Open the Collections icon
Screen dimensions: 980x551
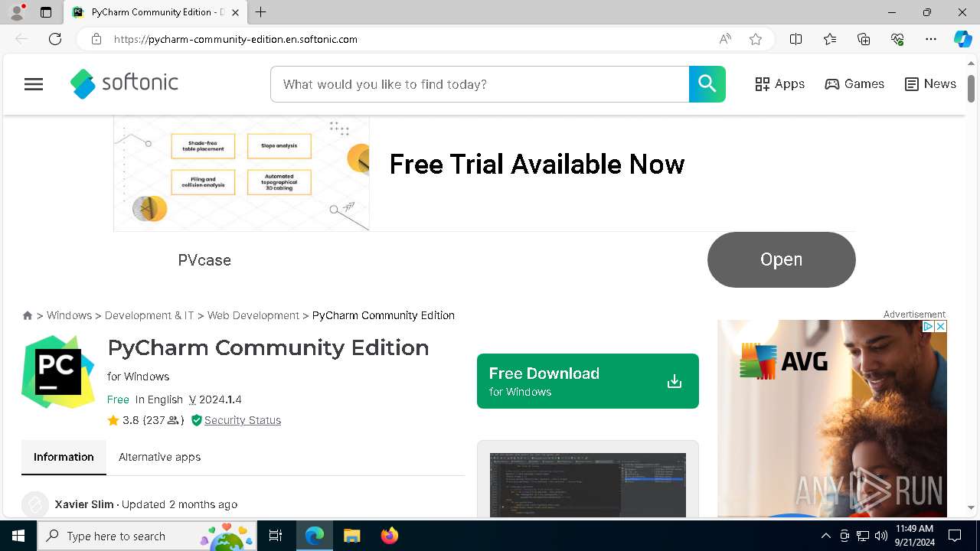pyautogui.click(x=864, y=39)
